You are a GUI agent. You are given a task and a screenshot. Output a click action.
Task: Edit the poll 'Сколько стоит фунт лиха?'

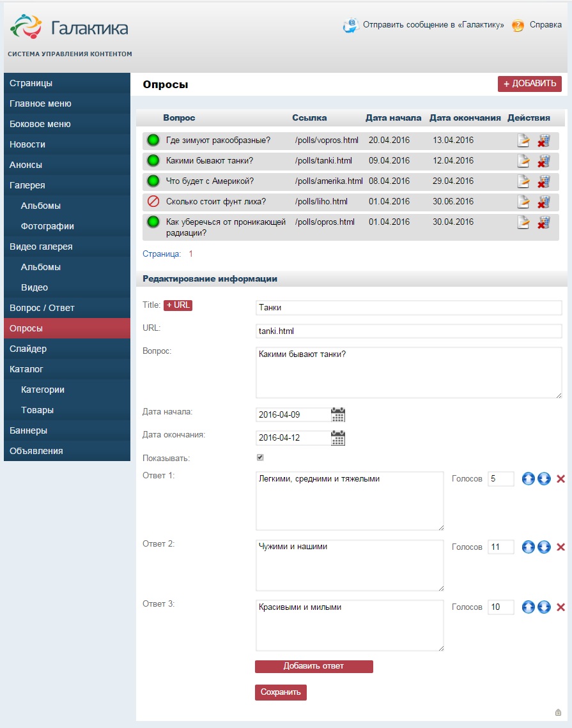click(523, 202)
